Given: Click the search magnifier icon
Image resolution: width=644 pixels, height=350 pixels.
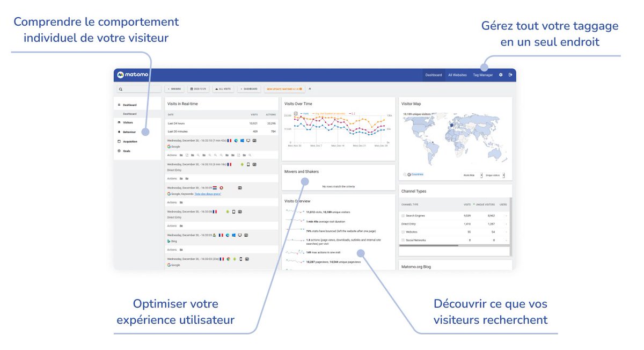Looking at the screenshot, I should [121, 89].
